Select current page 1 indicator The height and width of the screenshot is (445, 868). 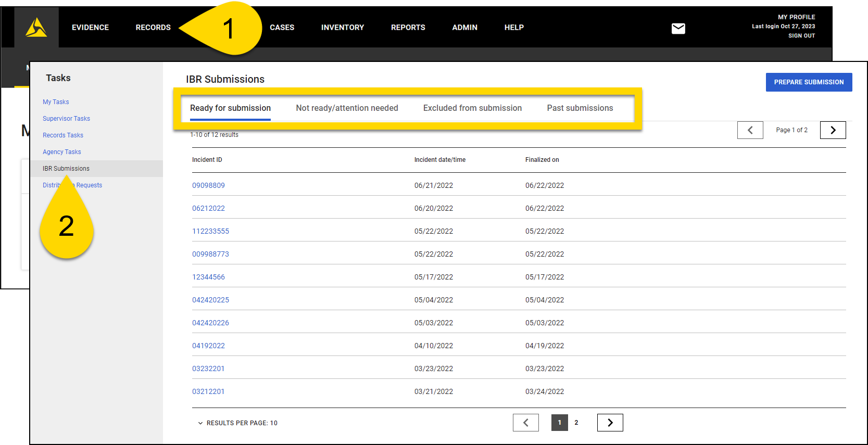tap(559, 423)
